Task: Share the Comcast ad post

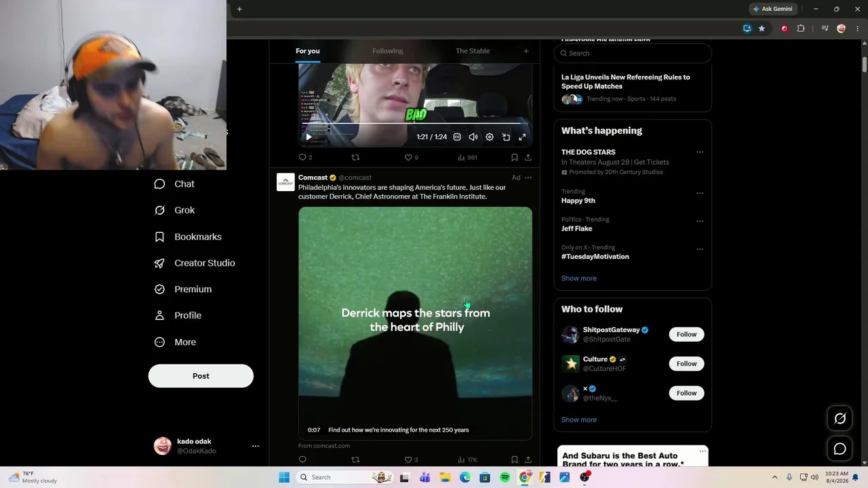Action: pyautogui.click(x=528, y=460)
